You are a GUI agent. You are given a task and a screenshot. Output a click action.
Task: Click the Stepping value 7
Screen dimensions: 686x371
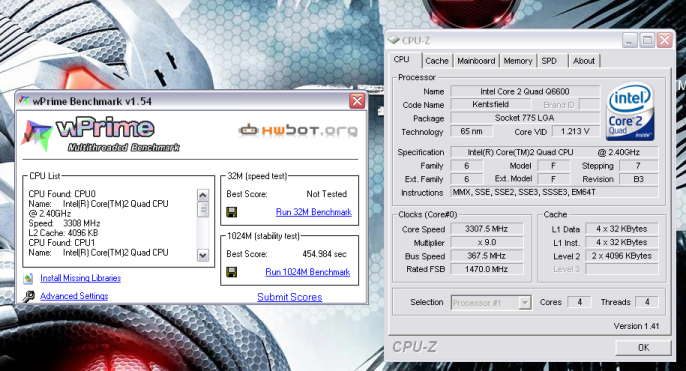coord(638,166)
